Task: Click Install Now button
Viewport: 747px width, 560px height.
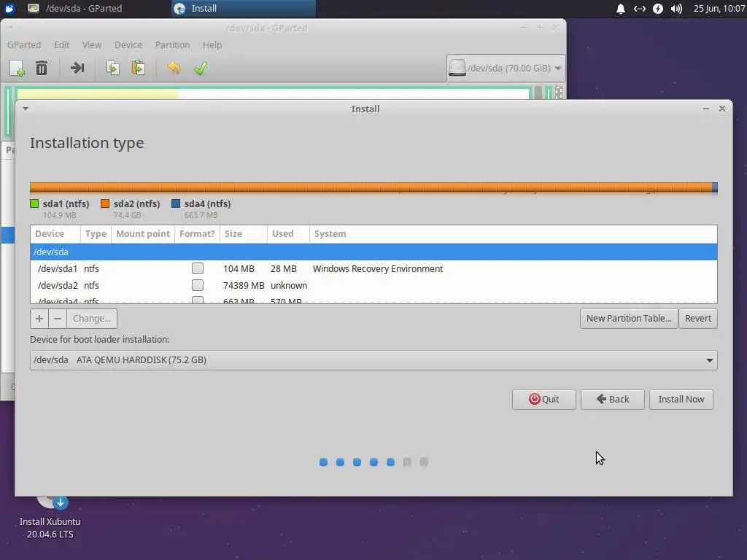Action: [x=681, y=400]
